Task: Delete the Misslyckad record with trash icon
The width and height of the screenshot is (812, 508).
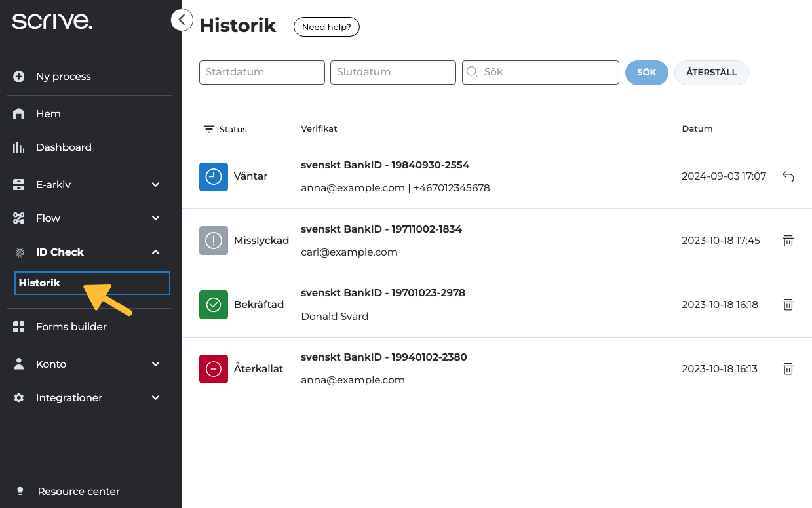Action: click(788, 241)
